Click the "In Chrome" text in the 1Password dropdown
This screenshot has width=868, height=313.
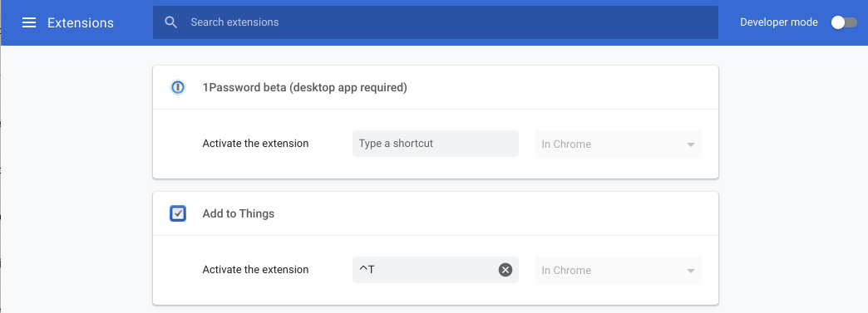point(566,144)
